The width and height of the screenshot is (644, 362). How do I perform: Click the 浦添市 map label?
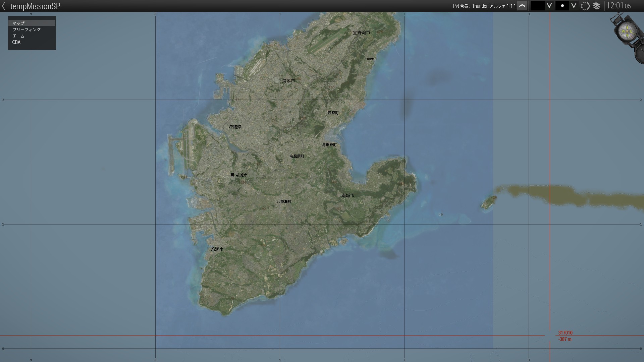point(288,81)
